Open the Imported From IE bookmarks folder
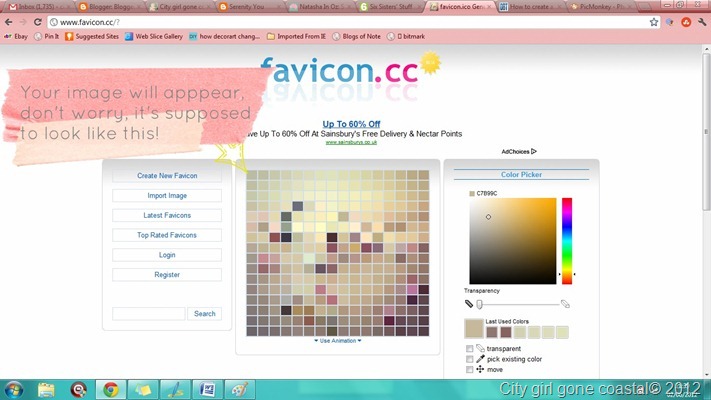 click(296, 36)
